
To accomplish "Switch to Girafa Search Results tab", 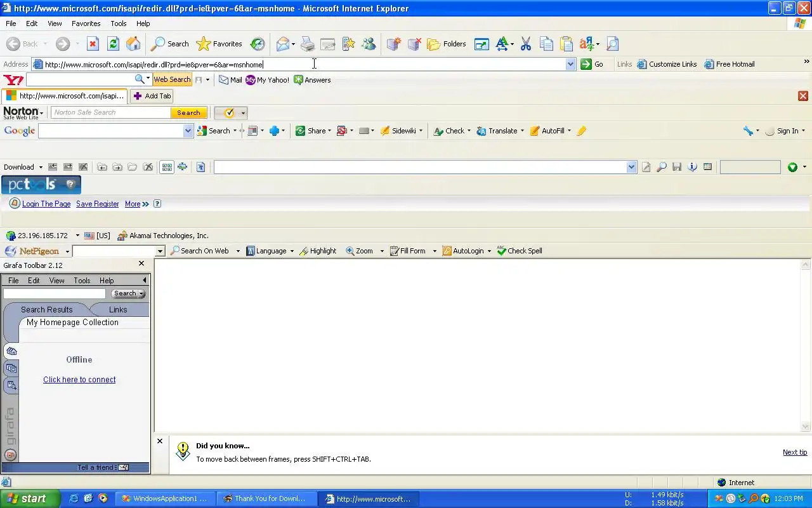I will [46, 310].
